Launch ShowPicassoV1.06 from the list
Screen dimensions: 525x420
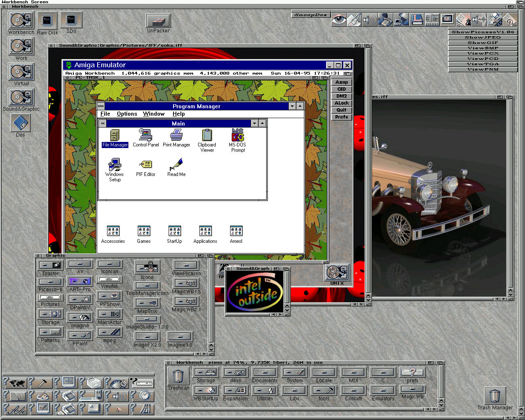483,32
